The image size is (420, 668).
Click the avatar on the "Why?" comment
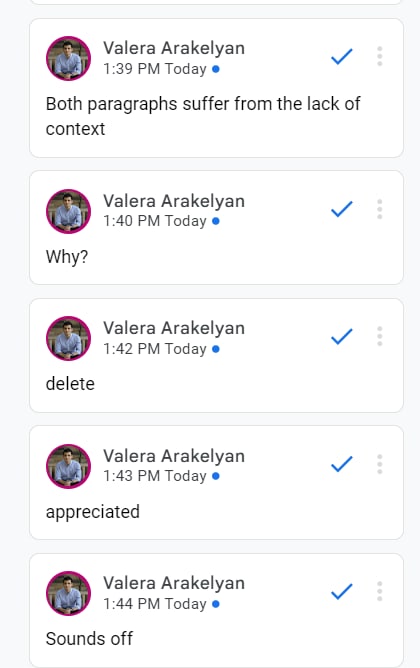click(68, 211)
